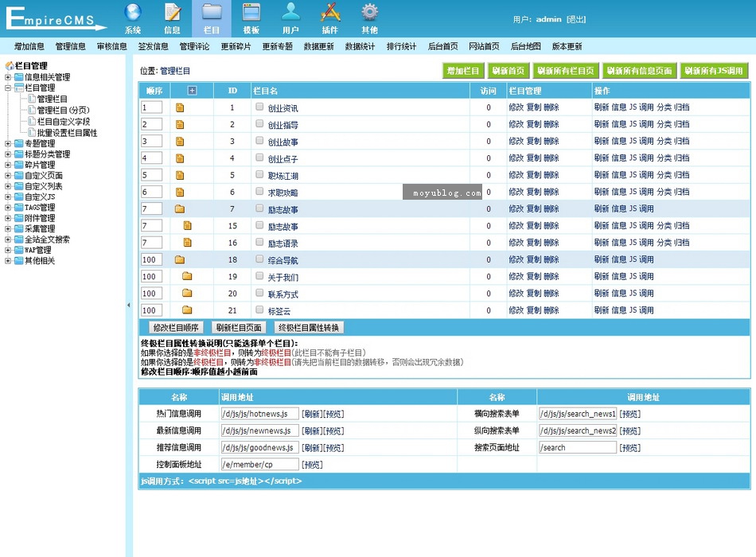Expand the 碎片管理 tree node
Viewport: 756px width, 557px height.
[x=8, y=165]
